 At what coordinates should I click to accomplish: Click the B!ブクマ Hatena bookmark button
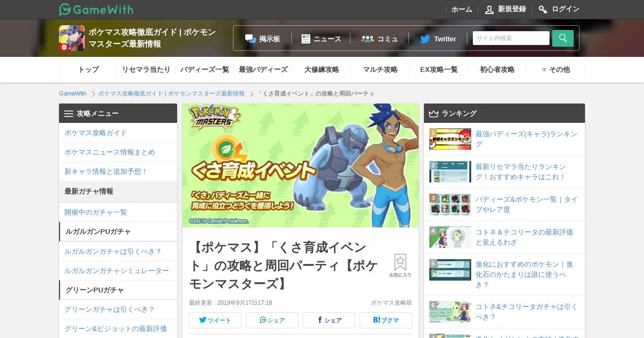click(x=386, y=320)
